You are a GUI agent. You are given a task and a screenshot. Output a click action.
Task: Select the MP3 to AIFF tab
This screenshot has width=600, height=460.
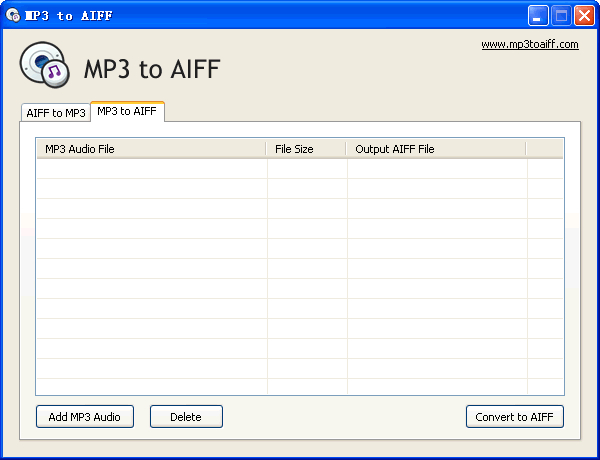click(x=127, y=111)
